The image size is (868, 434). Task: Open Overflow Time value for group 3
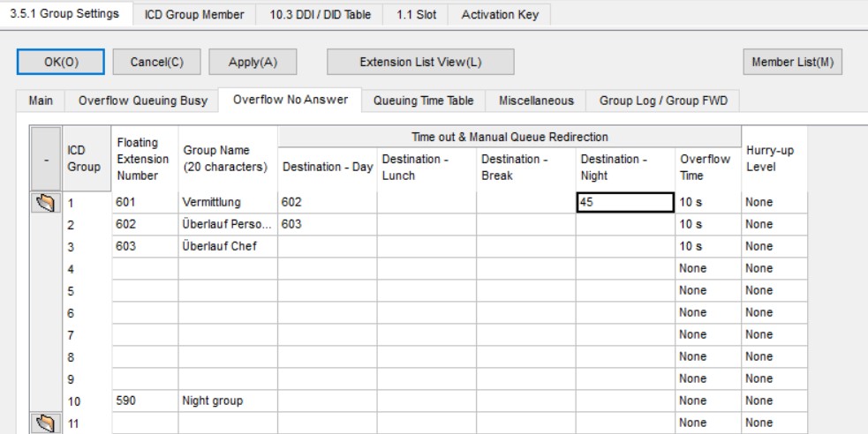click(x=708, y=247)
